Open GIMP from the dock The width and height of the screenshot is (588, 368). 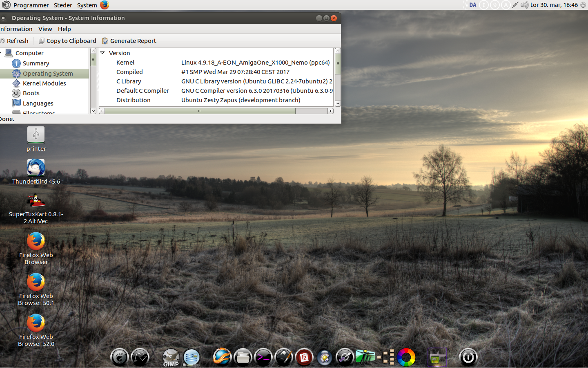pyautogui.click(x=171, y=357)
